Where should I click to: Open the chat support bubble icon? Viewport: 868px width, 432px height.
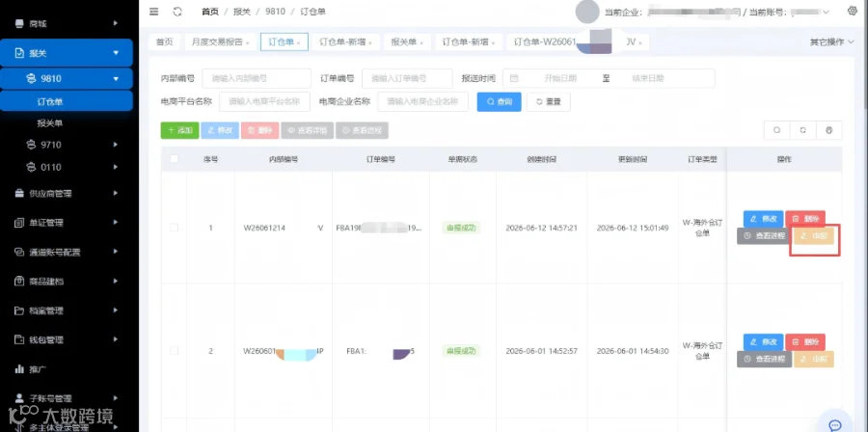click(x=835, y=423)
